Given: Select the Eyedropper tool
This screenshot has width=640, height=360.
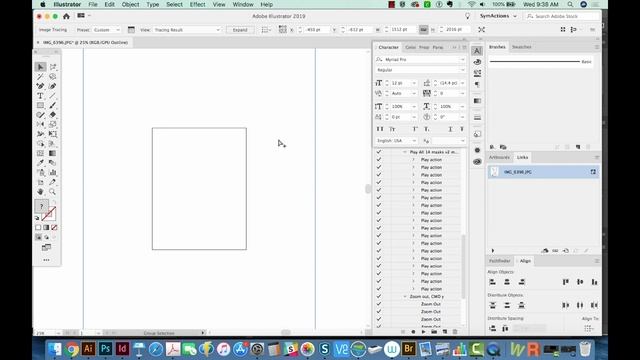Looking at the screenshot, I should point(40,163).
